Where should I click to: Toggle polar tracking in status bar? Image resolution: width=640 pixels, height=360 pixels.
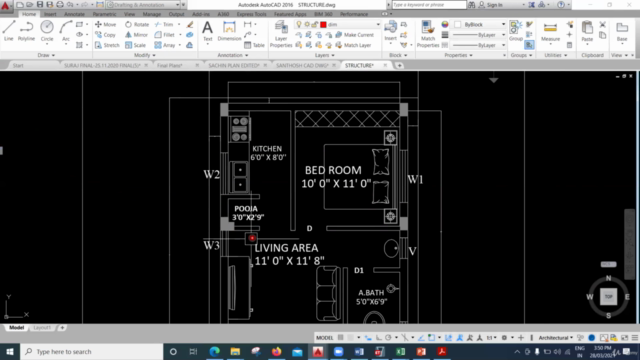pos(388,338)
